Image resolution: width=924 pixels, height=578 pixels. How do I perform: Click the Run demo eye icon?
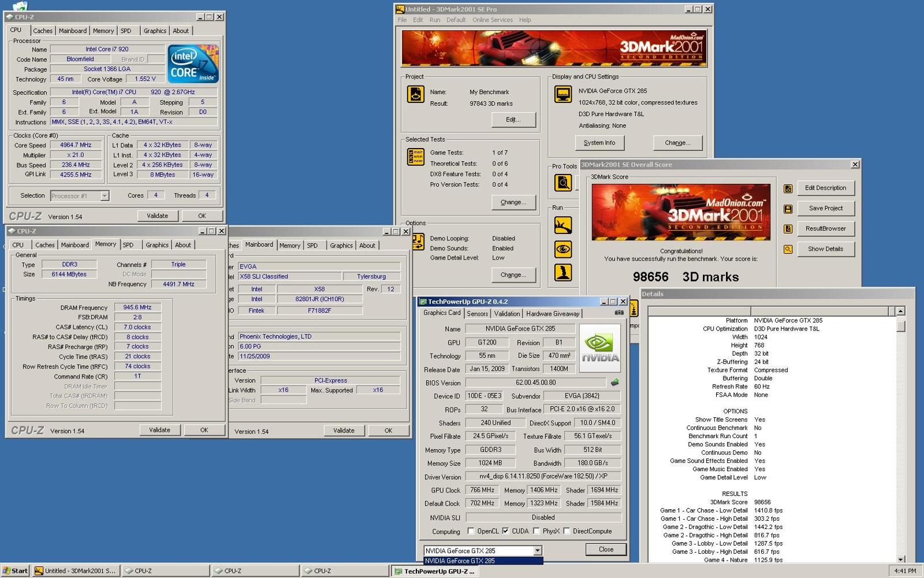(563, 249)
